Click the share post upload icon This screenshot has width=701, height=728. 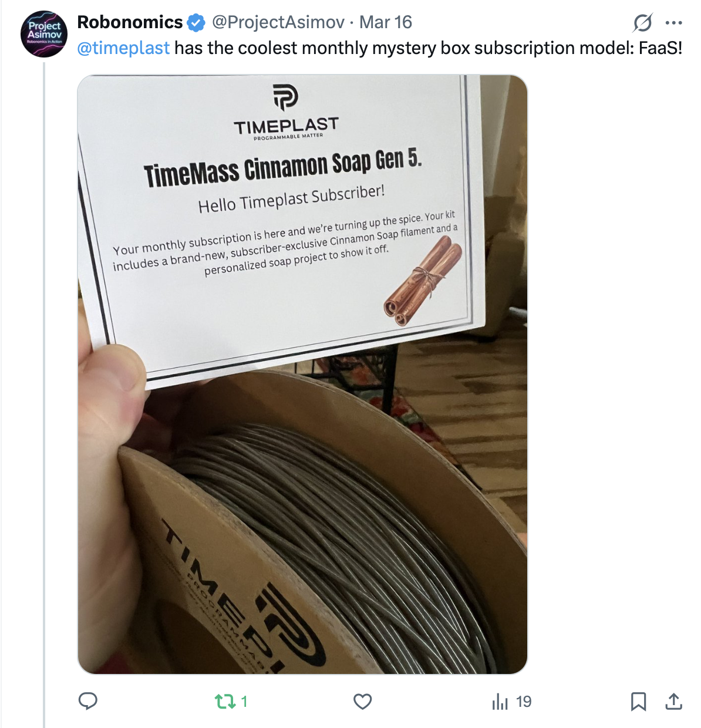674,701
